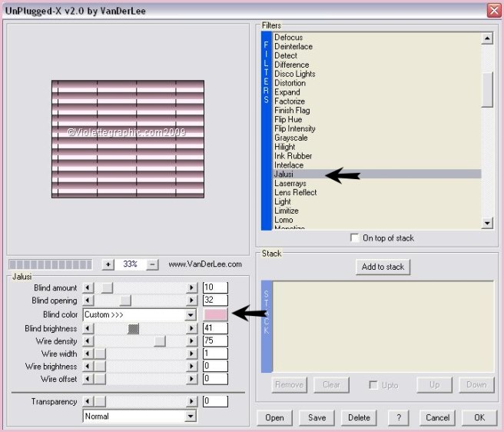Expand the Normal blend mode dropdown

[x=191, y=417]
